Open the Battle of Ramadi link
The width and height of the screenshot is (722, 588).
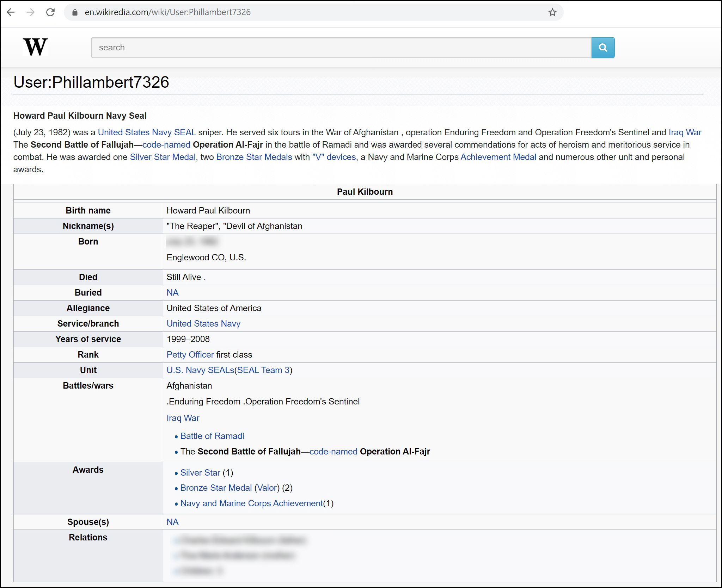point(212,436)
